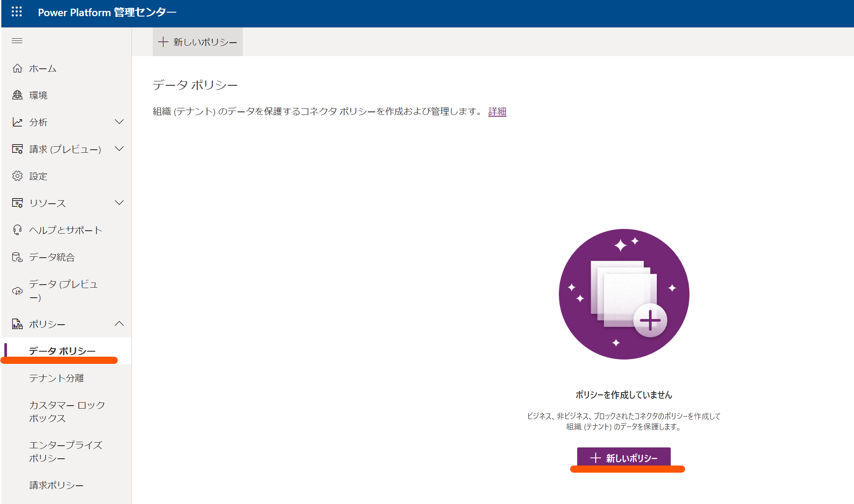
Task: Click the 分析 (Analytics) chart icon
Action: 17,122
